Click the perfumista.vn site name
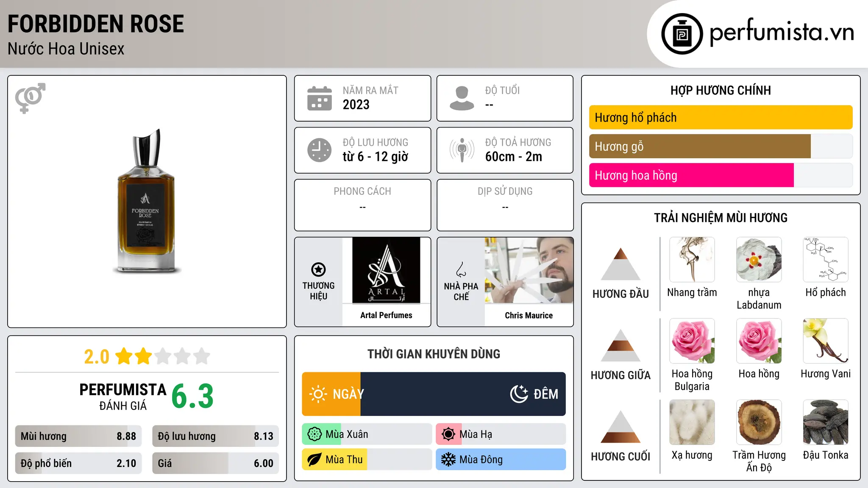868x488 pixels. [x=782, y=32]
